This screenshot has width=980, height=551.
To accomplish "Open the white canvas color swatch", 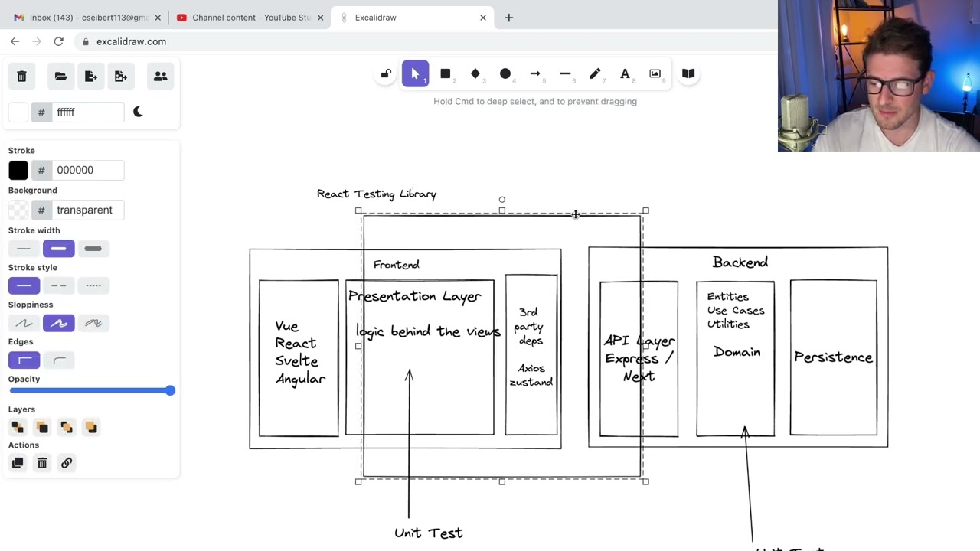I will [x=18, y=112].
